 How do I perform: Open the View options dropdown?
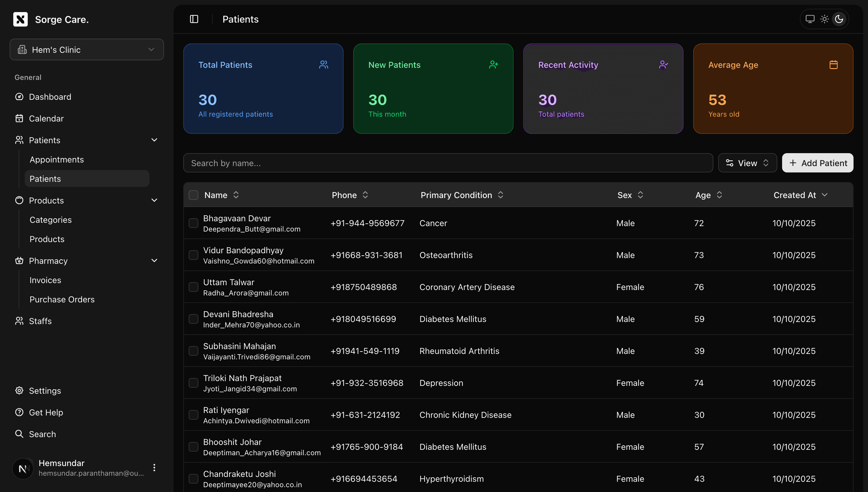(x=747, y=163)
